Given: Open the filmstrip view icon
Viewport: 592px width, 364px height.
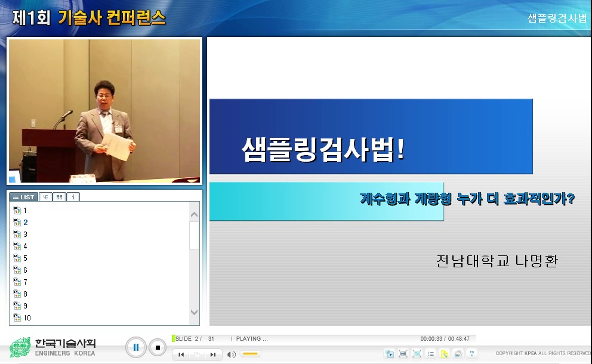Looking at the screenshot, I should [x=403, y=353].
